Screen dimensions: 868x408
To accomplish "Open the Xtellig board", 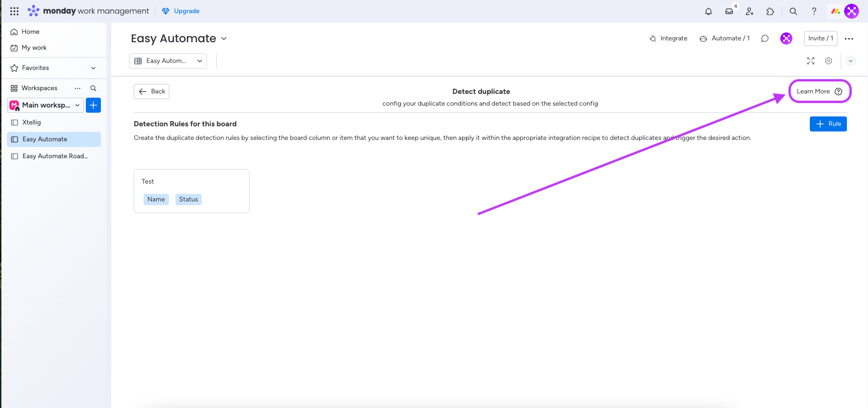I will tap(31, 123).
